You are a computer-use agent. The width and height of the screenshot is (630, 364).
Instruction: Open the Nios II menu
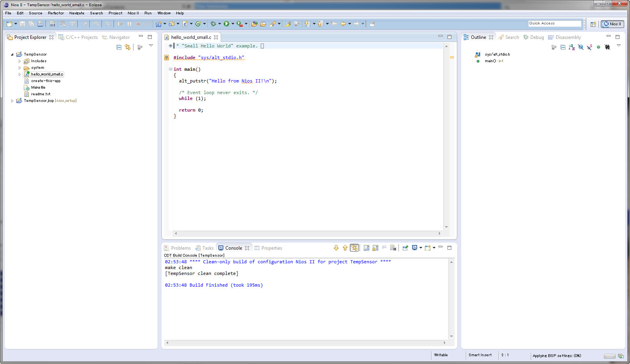(133, 13)
